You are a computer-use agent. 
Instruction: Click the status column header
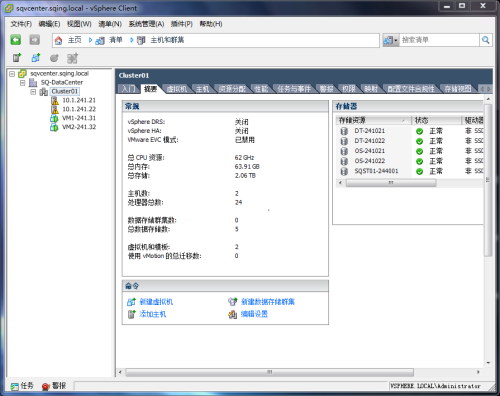(437, 120)
